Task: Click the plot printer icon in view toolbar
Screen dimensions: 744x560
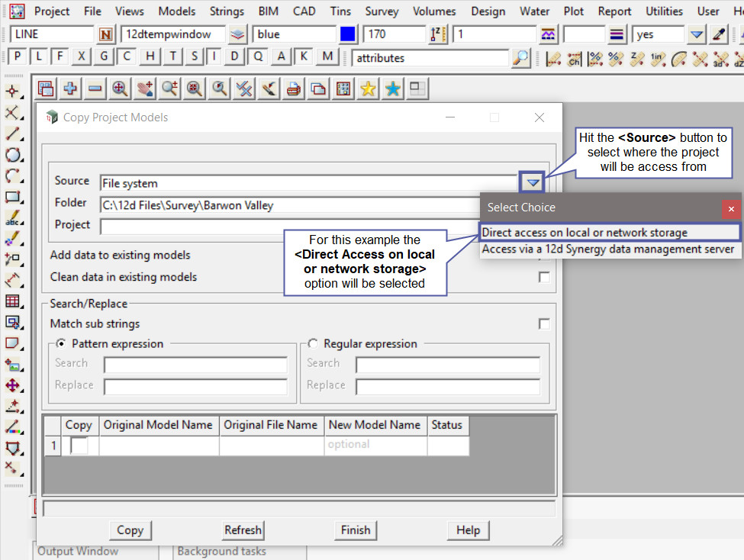Action: tap(293, 89)
